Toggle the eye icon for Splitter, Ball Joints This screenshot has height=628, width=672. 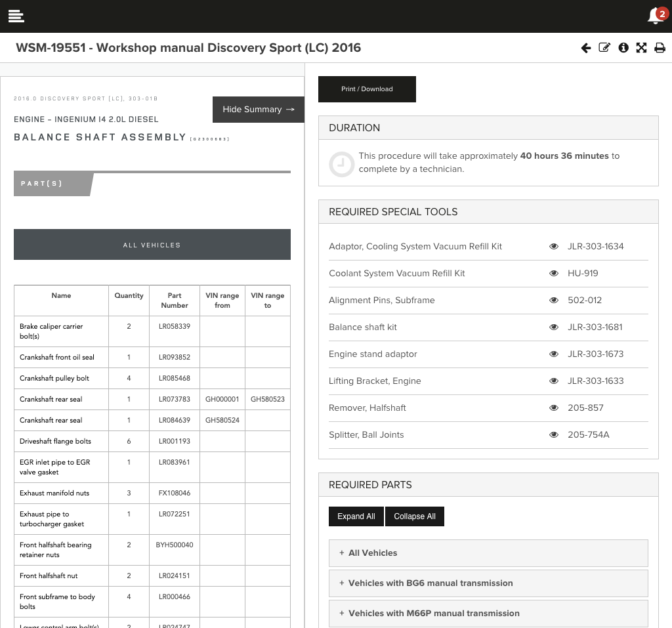[554, 434]
